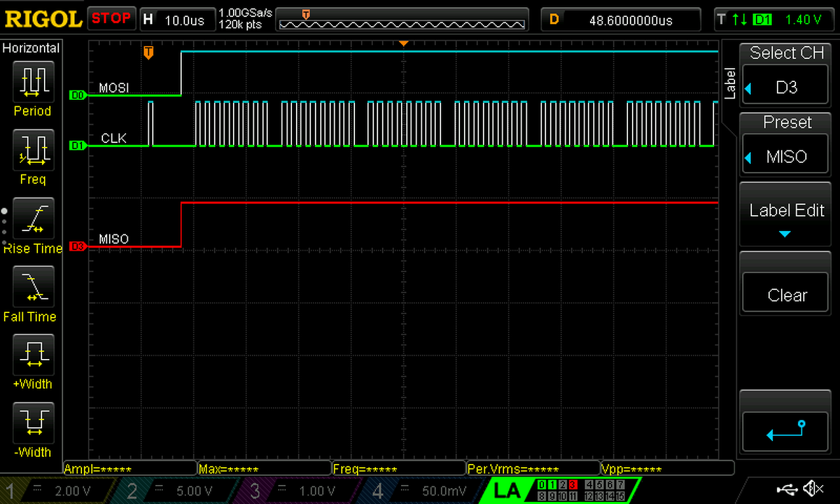Image resolution: width=840 pixels, height=504 pixels.
Task: Click the orange trigger position arrow above the grid
Action: [x=404, y=43]
